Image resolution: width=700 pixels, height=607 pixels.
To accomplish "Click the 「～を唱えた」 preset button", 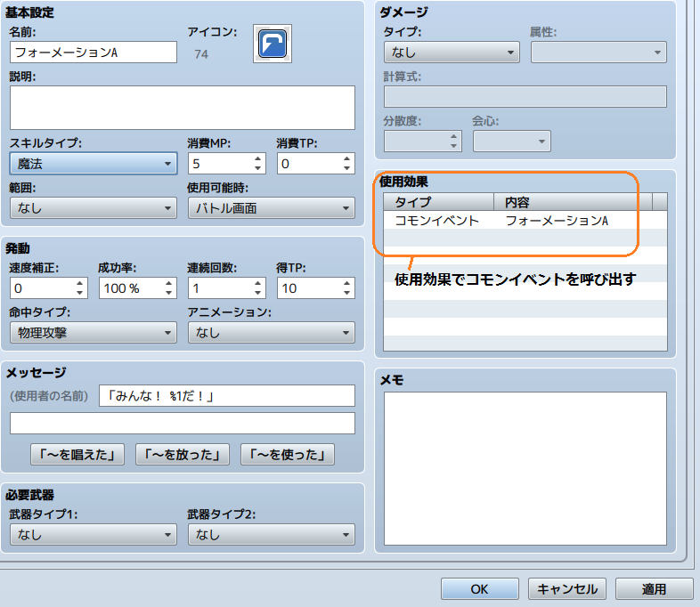I will pyautogui.click(x=77, y=455).
